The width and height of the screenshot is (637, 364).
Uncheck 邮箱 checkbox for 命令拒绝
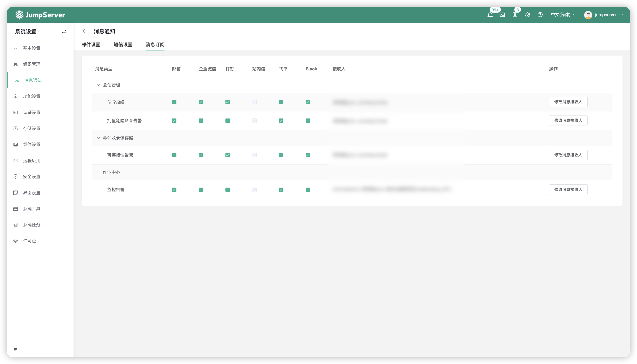(174, 102)
